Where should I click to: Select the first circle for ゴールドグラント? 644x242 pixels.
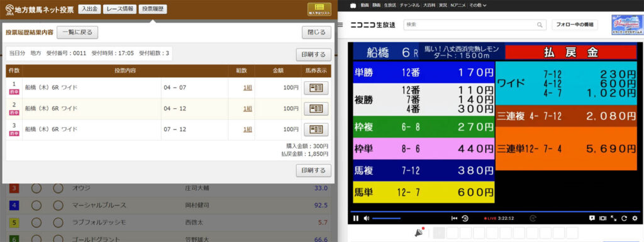pos(36,239)
